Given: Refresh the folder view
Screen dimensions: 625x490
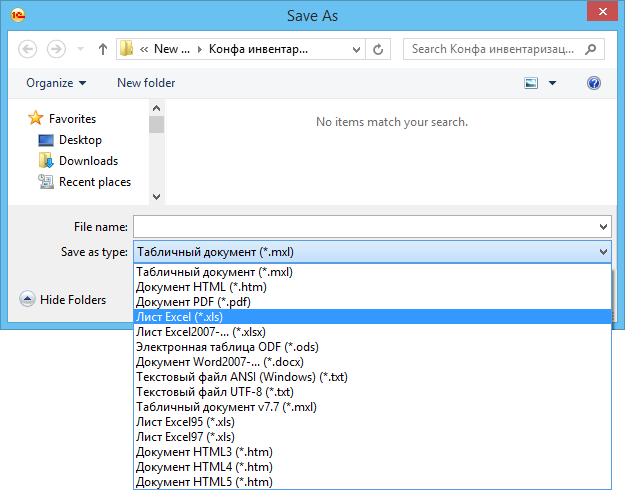Looking at the screenshot, I should (x=378, y=49).
